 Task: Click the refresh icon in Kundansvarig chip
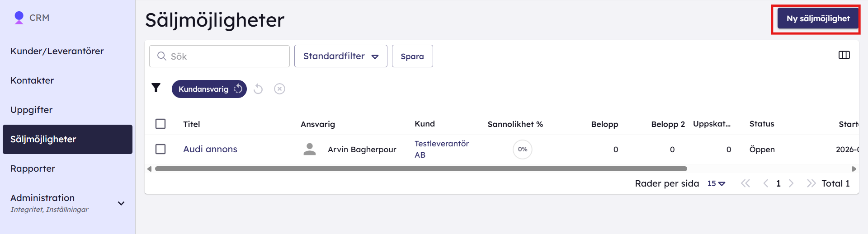pyautogui.click(x=238, y=89)
